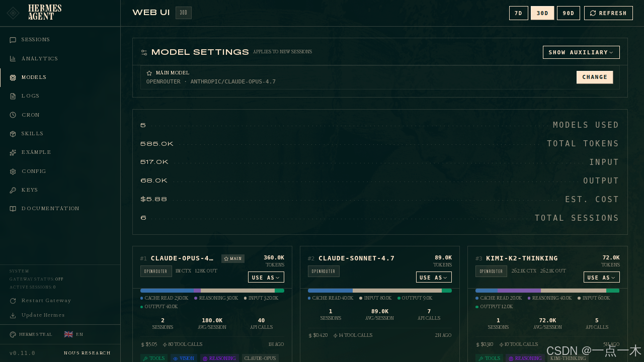Image resolution: width=644 pixels, height=362 pixels.
Task: Open Use As dropdown for kimi-k2-thinking
Action: (602, 278)
